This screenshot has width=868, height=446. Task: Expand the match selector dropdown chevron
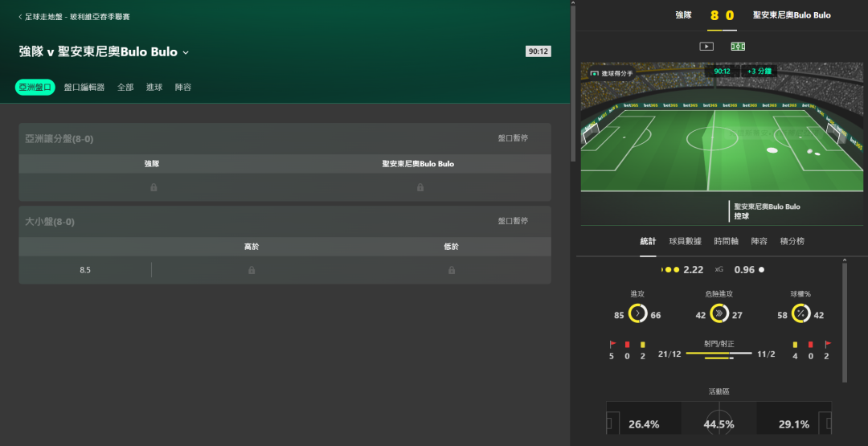[x=186, y=52]
